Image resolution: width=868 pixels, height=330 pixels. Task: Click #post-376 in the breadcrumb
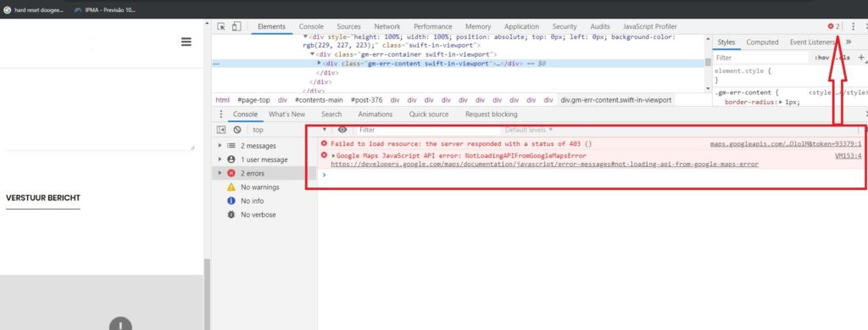[366, 100]
